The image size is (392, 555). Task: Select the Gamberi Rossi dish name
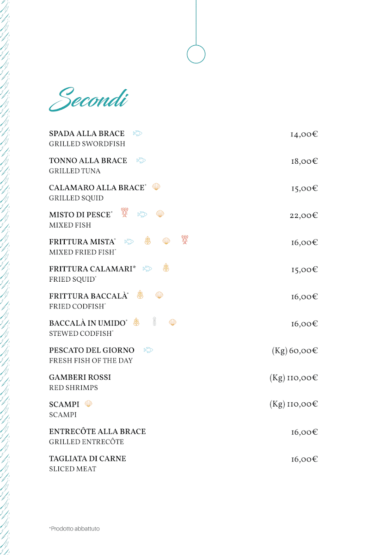[x=80, y=377]
